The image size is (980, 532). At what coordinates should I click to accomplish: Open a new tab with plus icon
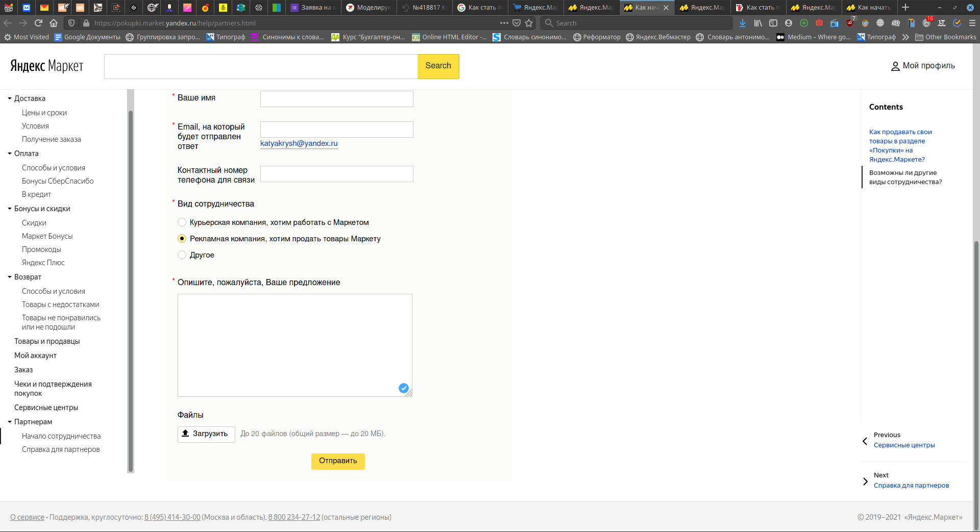[x=905, y=7]
